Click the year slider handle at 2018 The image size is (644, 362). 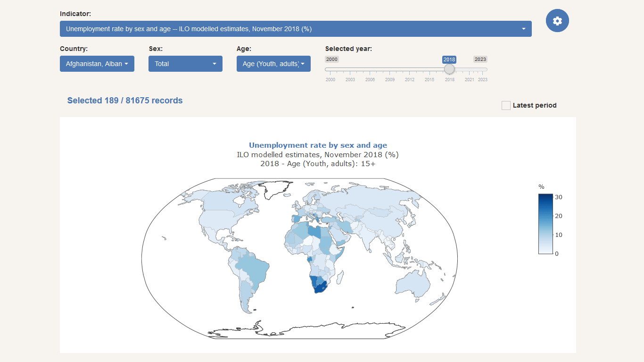tap(449, 69)
